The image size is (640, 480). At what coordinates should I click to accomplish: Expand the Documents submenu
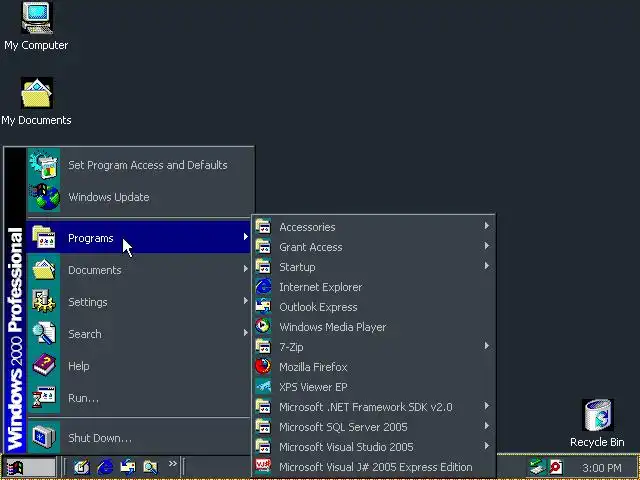(139, 270)
